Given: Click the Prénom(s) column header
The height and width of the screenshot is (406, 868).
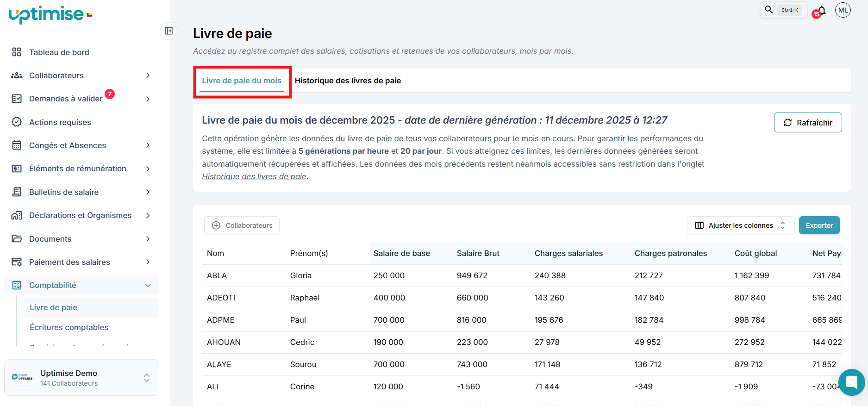Looking at the screenshot, I should [x=309, y=253].
